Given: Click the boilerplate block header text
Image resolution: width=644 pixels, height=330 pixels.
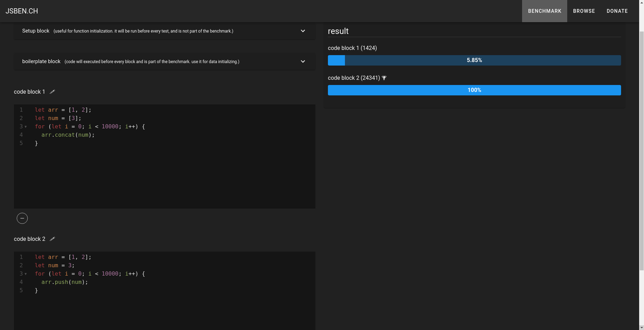Looking at the screenshot, I should click(x=41, y=61).
